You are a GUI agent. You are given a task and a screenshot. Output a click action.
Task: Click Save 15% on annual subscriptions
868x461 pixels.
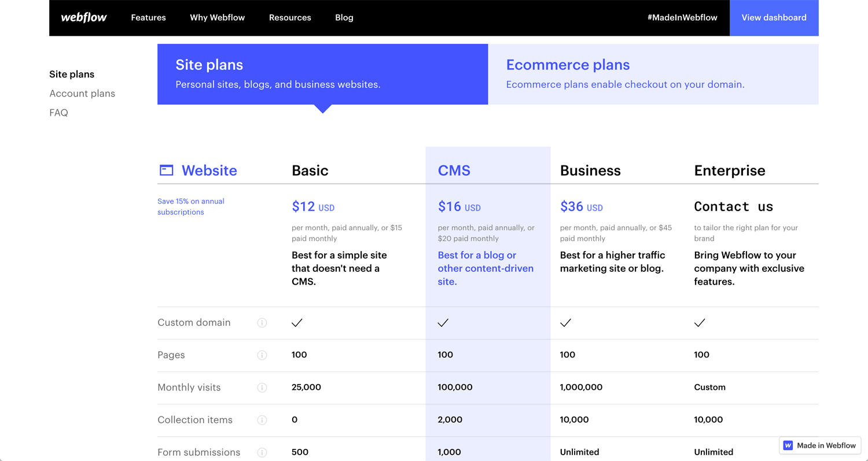pos(191,206)
